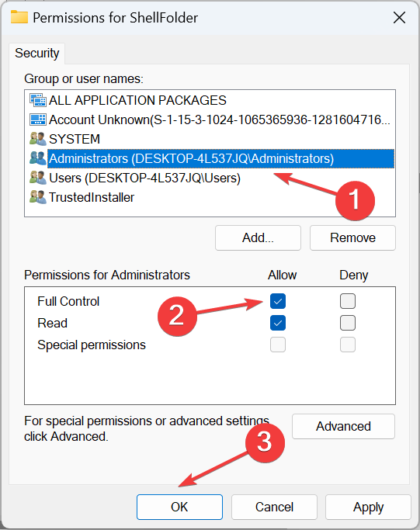420x530 pixels.
Task: Click the folder icon in title bar
Action: pyautogui.click(x=19, y=17)
